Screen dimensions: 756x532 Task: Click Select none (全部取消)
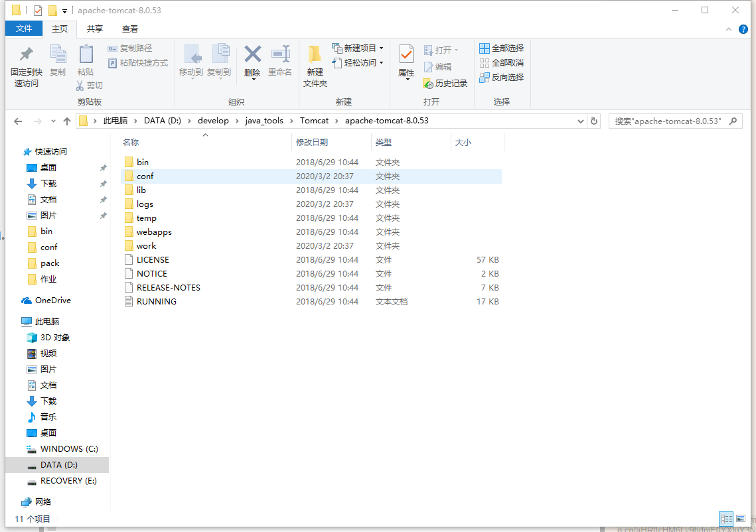click(501, 62)
